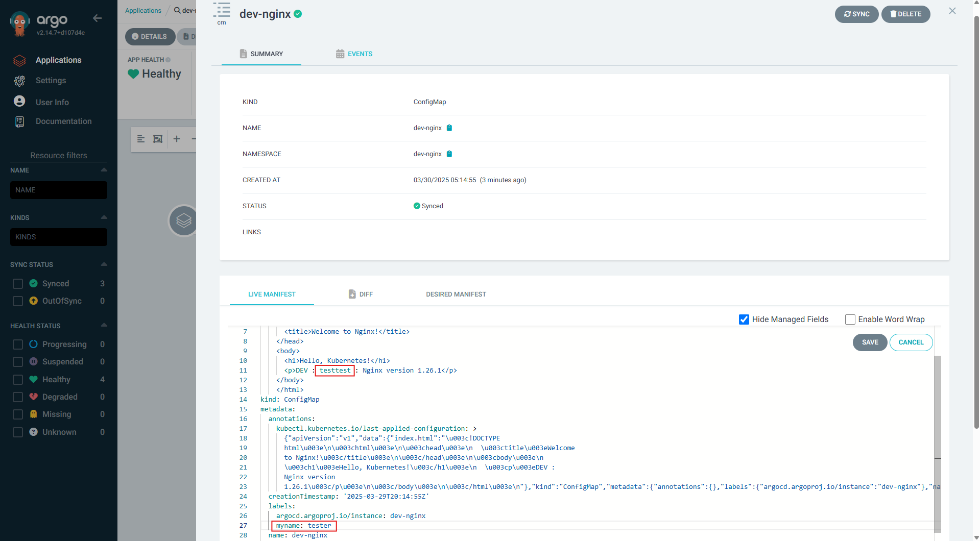The width and height of the screenshot is (980, 541).
Task: Click the DELETE button
Action: (x=905, y=14)
